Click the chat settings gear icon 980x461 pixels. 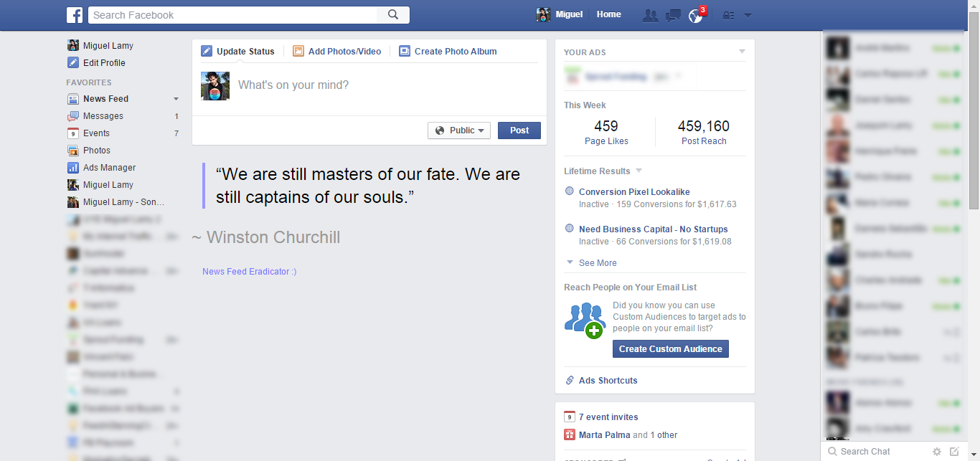click(936, 452)
